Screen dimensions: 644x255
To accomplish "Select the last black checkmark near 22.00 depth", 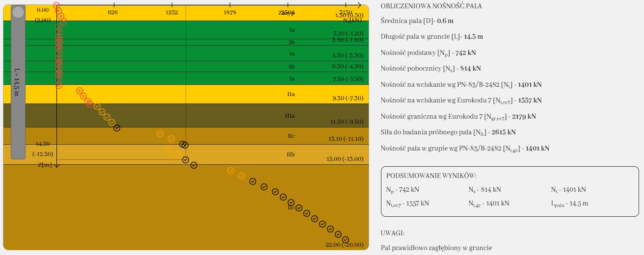I will point(346,239).
